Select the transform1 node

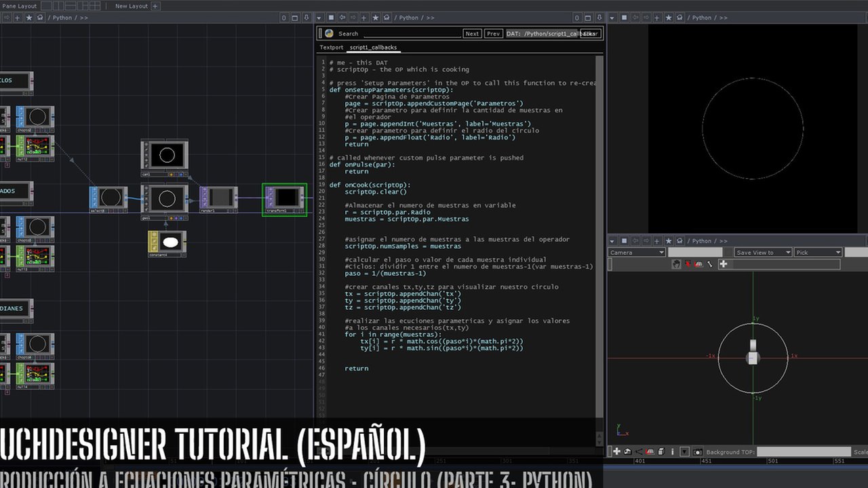285,199
